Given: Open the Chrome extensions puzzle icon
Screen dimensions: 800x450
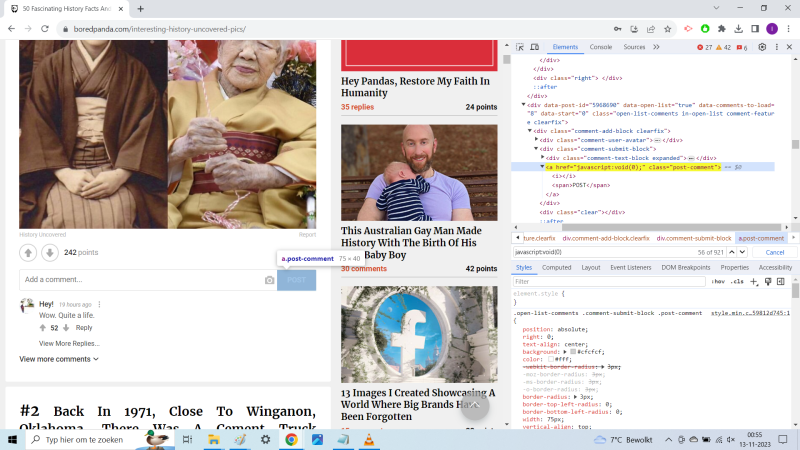Looking at the screenshot, I should 721,29.
